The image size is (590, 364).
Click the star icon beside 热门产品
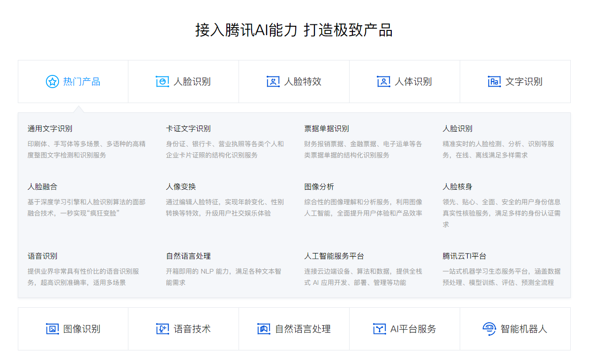(x=52, y=82)
